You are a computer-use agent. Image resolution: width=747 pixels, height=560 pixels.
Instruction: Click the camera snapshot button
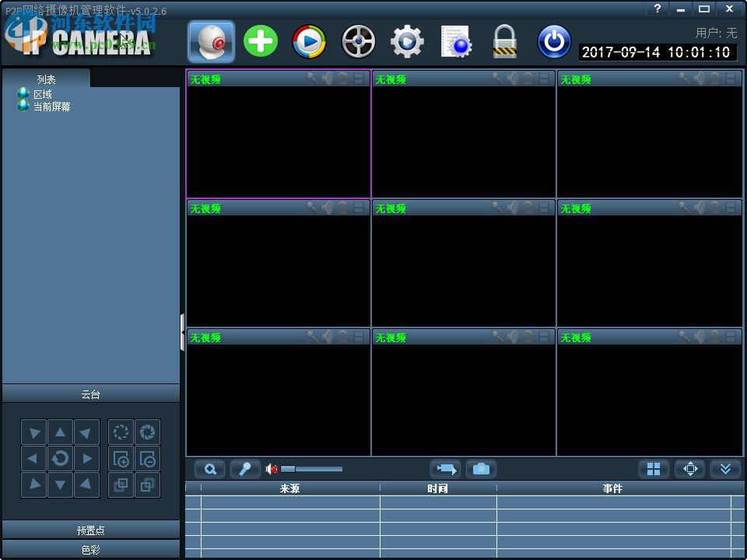click(481, 469)
